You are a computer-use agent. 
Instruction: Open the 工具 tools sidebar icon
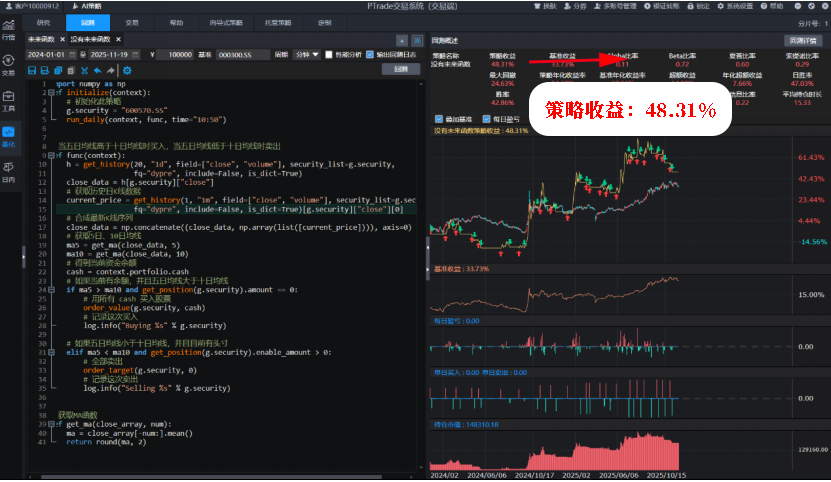[9, 100]
